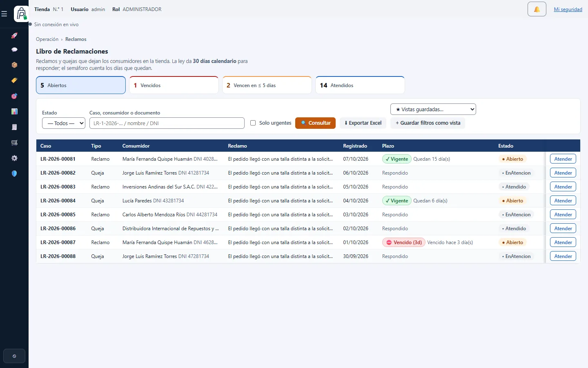Open the settings gear sidebar icon
Viewport: 588px width, 368px height.
tap(14, 158)
